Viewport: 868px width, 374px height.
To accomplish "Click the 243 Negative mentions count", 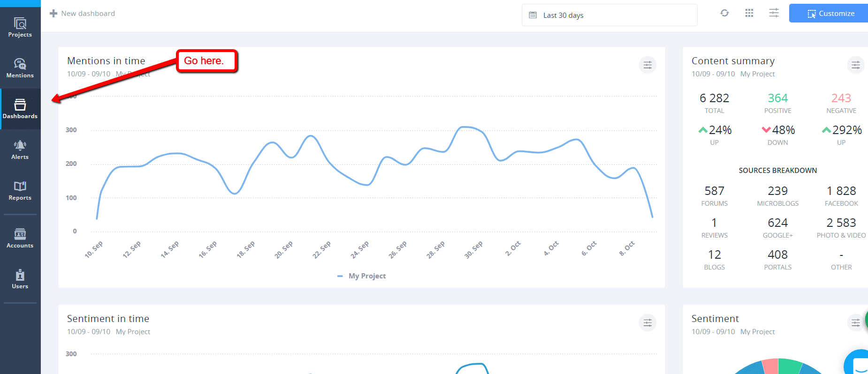I will pos(841,98).
